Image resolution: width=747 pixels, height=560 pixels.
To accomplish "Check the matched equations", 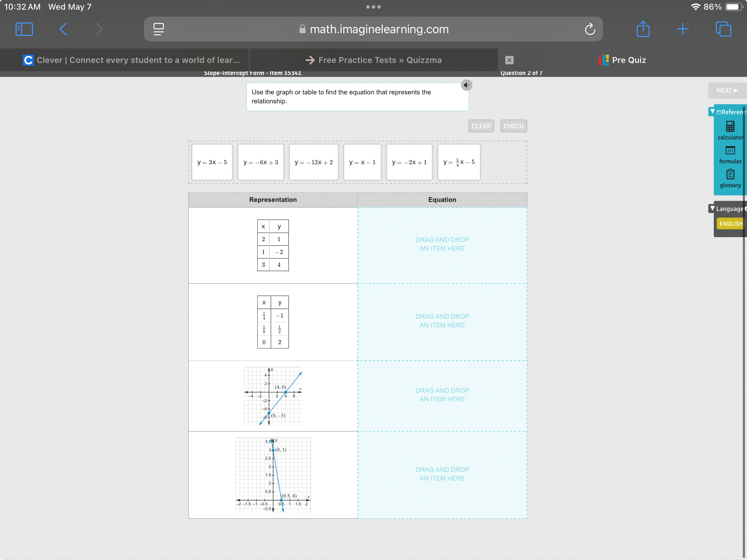I will tap(514, 126).
